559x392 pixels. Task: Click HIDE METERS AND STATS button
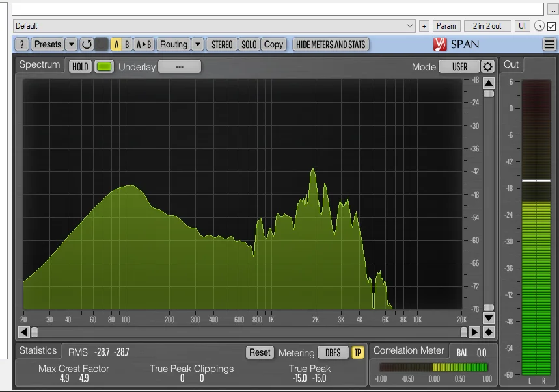pos(331,44)
